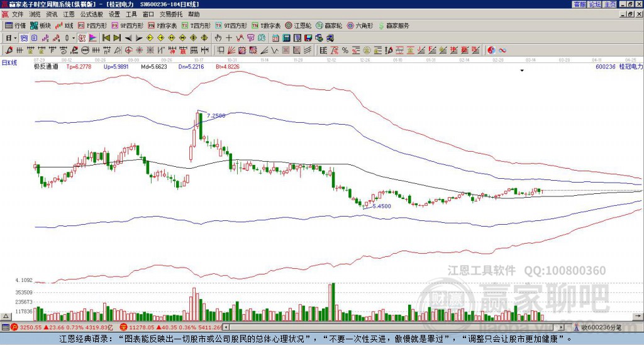Toggle the 权 ex-rights adjustment button
Viewport: 644px width, 345px height.
click(82, 38)
